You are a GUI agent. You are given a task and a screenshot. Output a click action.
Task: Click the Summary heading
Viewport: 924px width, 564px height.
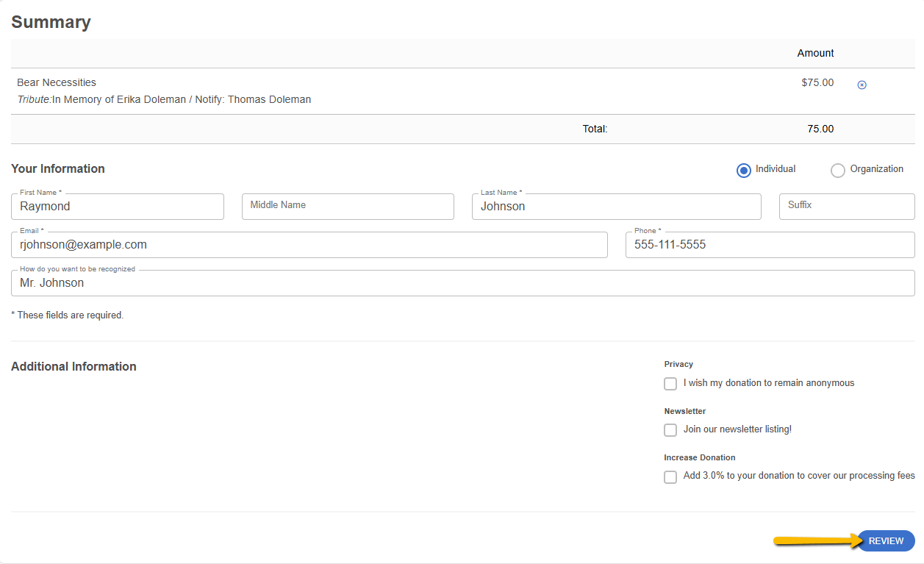point(51,22)
